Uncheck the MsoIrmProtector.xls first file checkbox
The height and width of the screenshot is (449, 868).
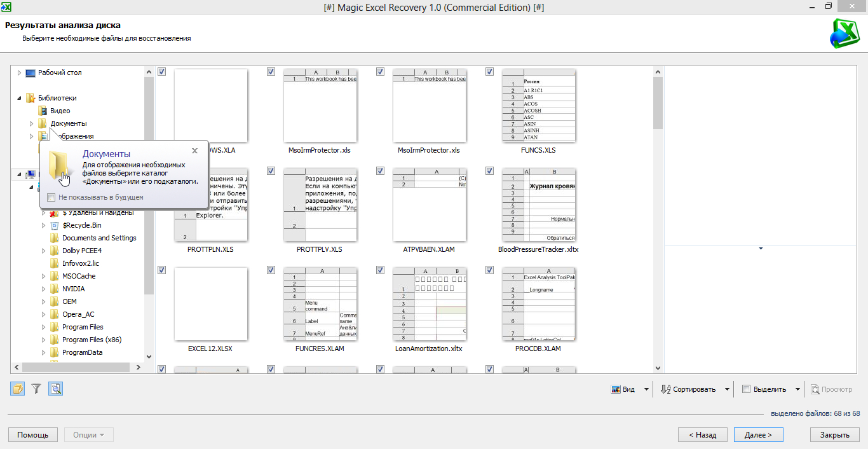pos(271,72)
